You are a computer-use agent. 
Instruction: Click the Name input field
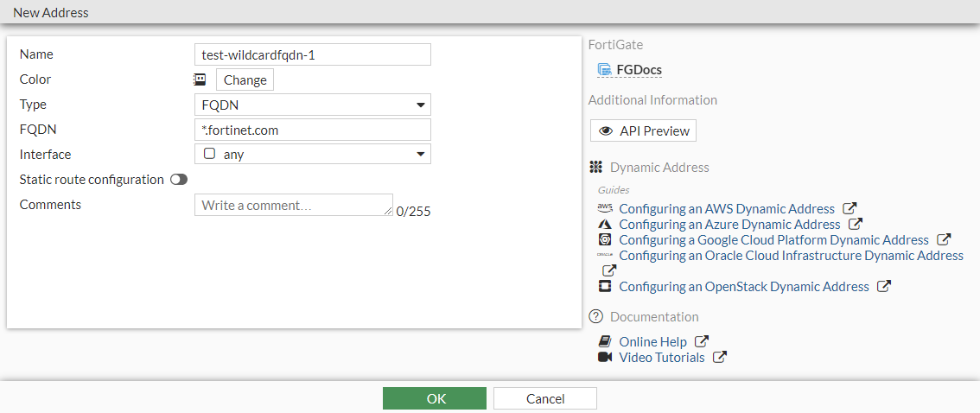coord(312,54)
